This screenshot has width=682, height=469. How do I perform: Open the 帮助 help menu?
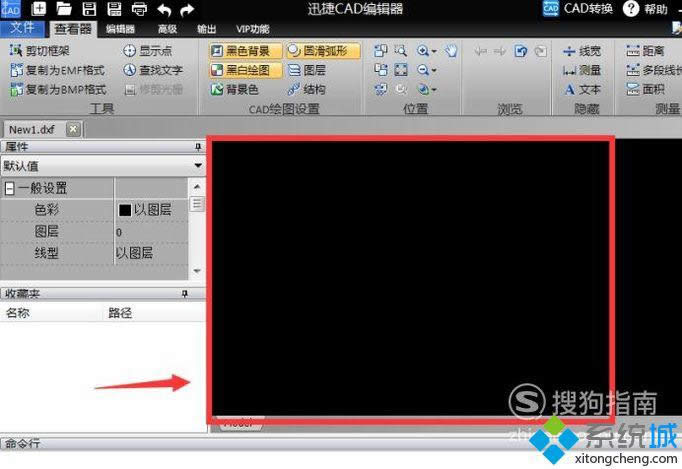645,9
